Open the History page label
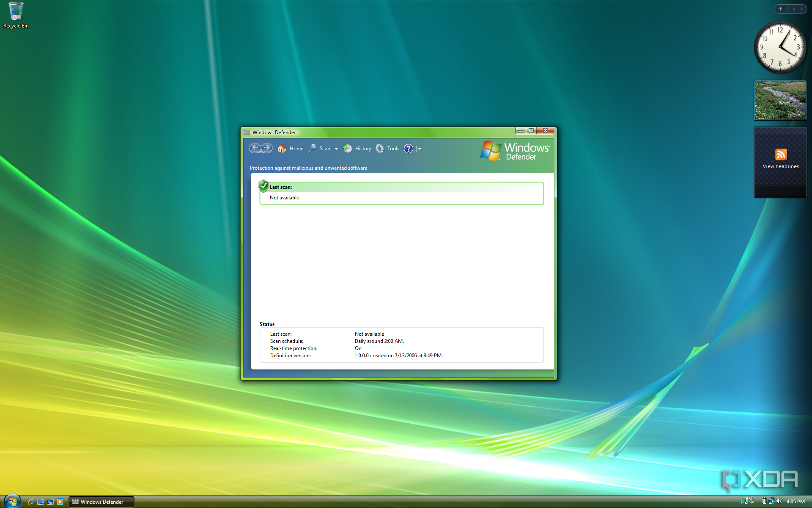812x508 pixels. pos(363,149)
